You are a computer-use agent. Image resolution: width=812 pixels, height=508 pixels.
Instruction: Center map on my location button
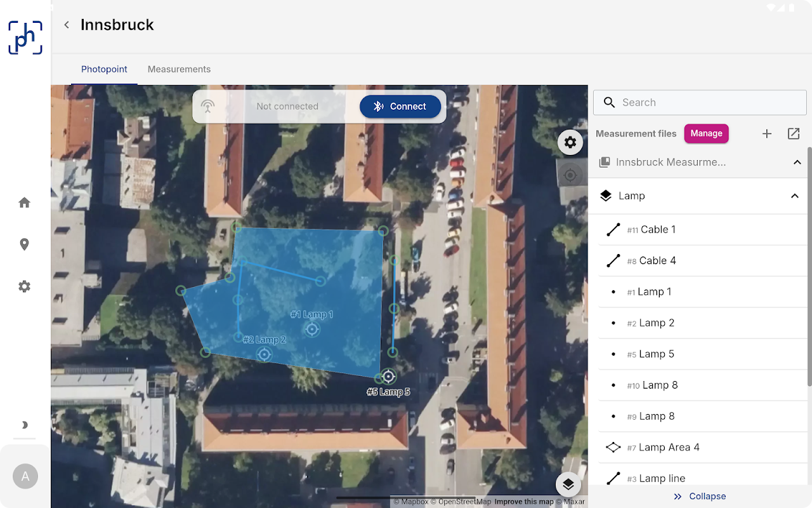570,175
